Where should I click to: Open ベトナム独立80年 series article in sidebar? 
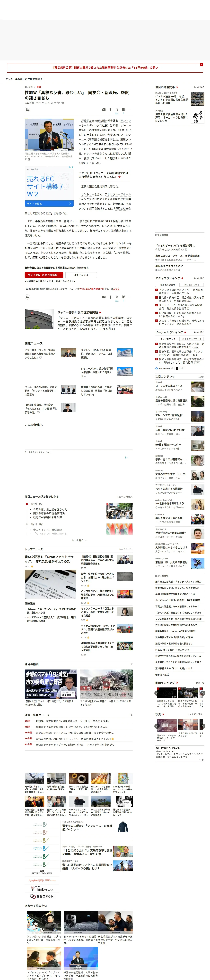click(x=180, y=99)
